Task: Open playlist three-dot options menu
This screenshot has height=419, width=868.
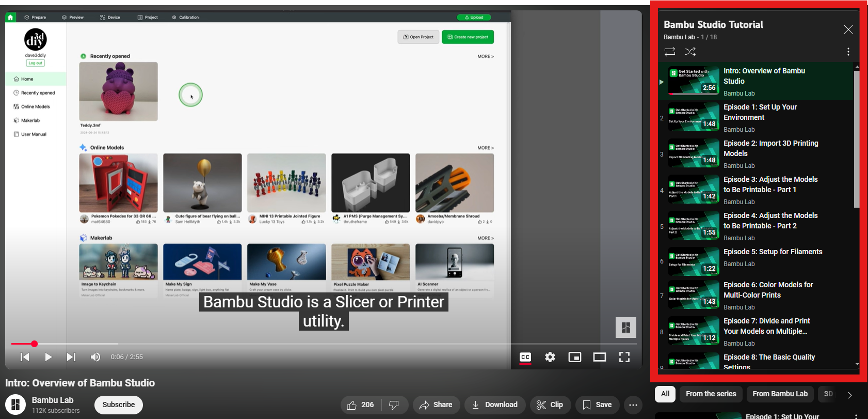Action: [x=848, y=52]
